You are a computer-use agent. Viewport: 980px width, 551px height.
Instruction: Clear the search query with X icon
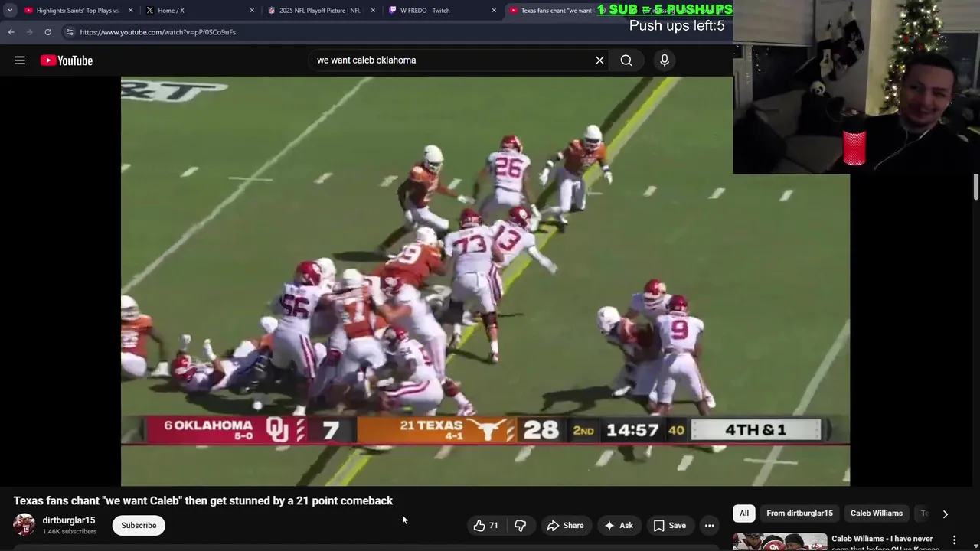pos(599,60)
